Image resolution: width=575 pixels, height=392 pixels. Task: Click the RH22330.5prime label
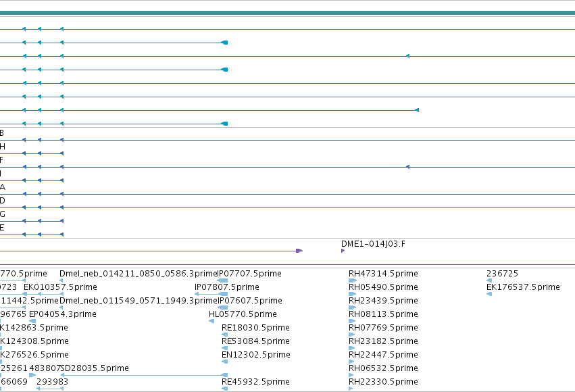(383, 381)
